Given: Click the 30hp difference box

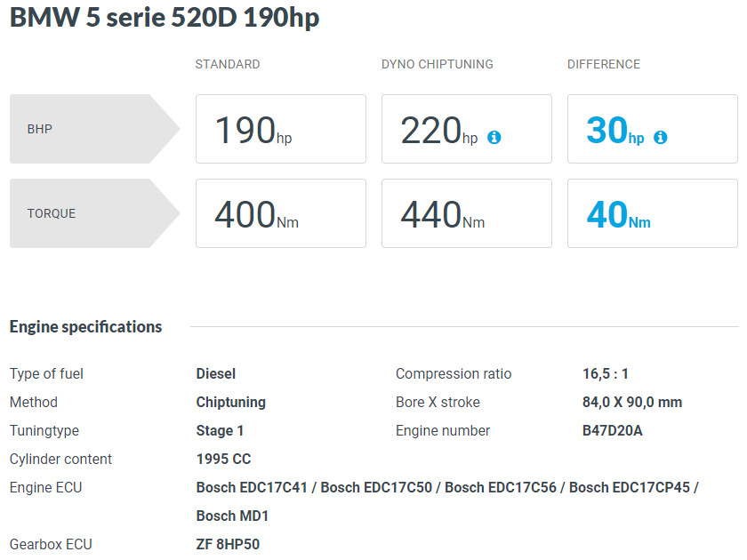Looking at the screenshot, I should point(653,129).
